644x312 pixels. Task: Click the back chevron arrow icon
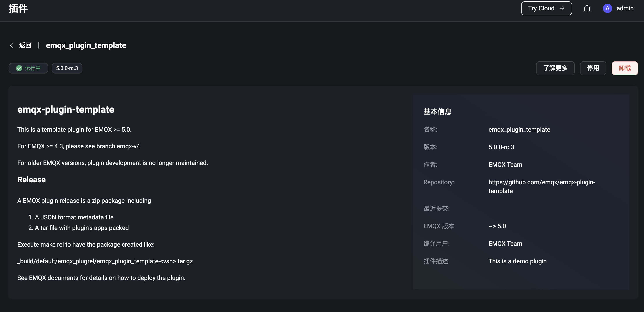tap(11, 45)
